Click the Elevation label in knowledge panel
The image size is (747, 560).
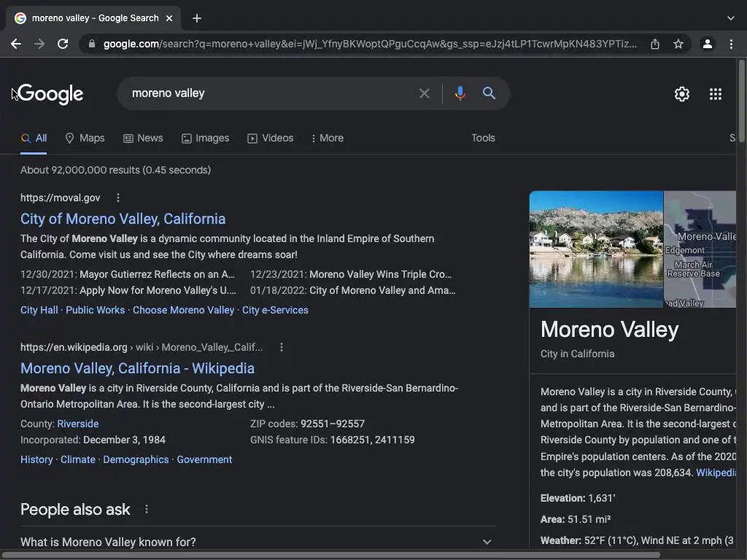point(562,498)
